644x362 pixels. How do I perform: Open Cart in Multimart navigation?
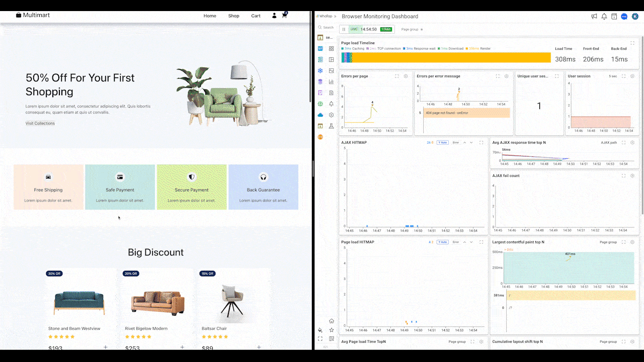(256, 16)
